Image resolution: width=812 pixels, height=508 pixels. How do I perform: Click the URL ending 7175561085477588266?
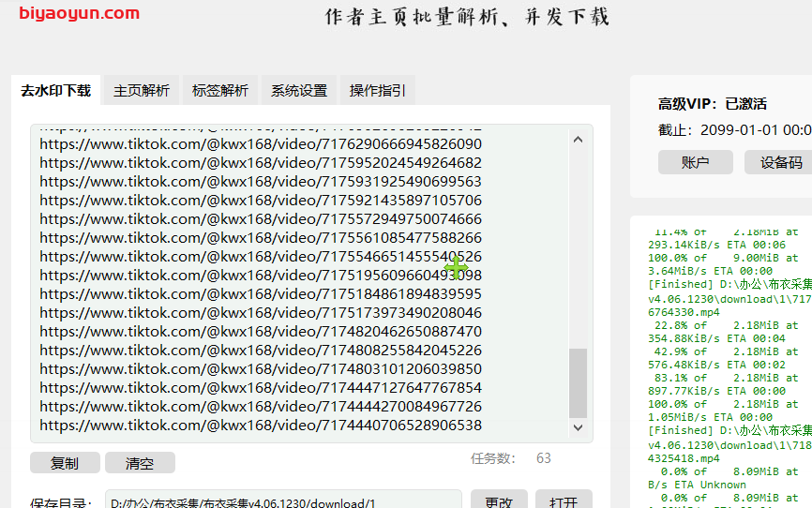click(x=261, y=238)
